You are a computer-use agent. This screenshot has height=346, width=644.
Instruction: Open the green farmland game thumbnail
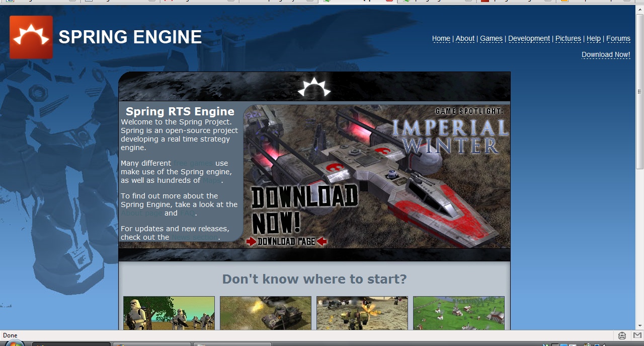[459, 313]
